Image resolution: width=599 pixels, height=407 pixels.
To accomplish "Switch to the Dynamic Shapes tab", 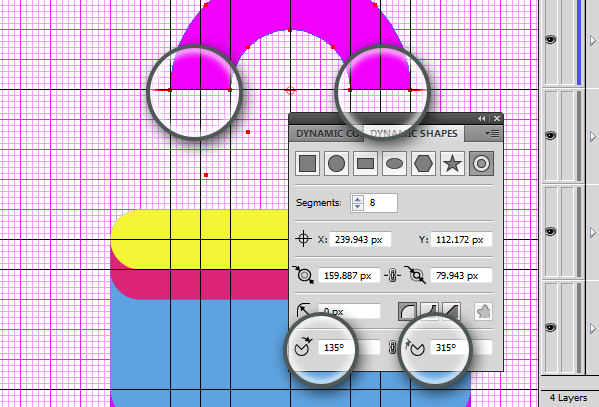I will pos(414,133).
